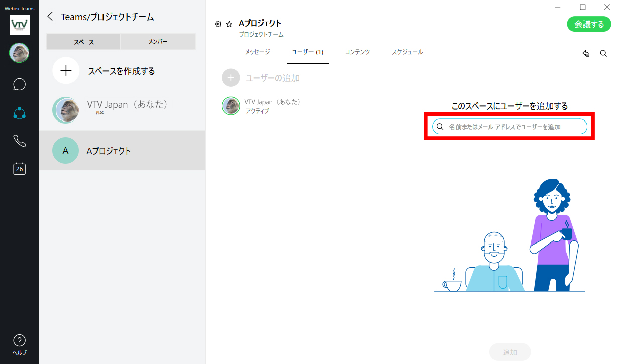Viewport: 618px width, 364px height.
Task: Open the コンテンツ tab
Action: point(357,52)
